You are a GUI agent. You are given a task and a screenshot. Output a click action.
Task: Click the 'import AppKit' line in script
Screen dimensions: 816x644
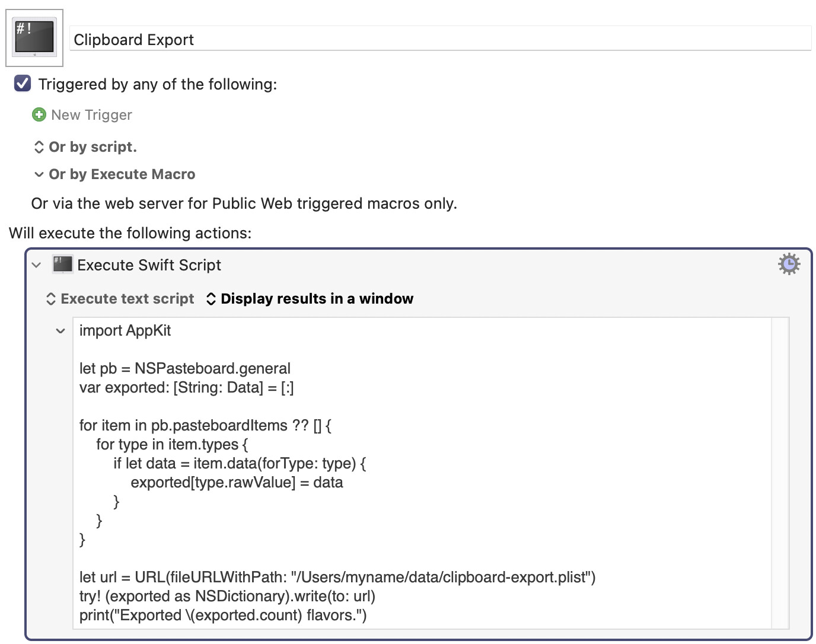click(125, 331)
